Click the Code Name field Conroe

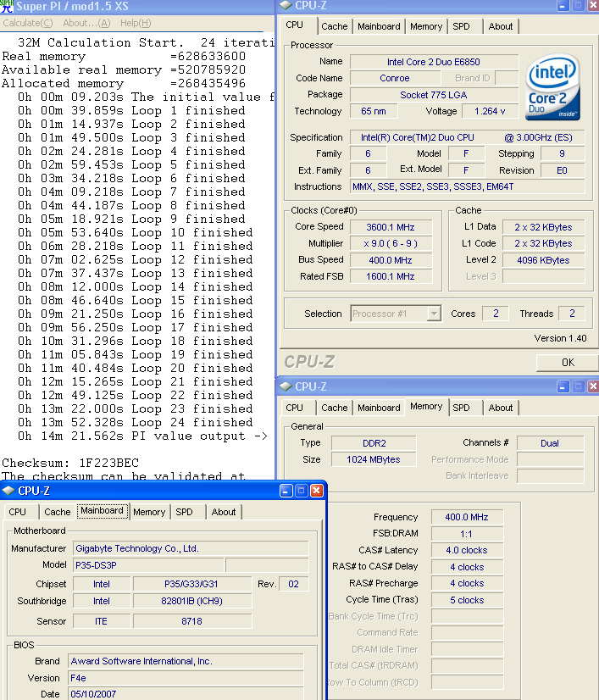coord(395,78)
